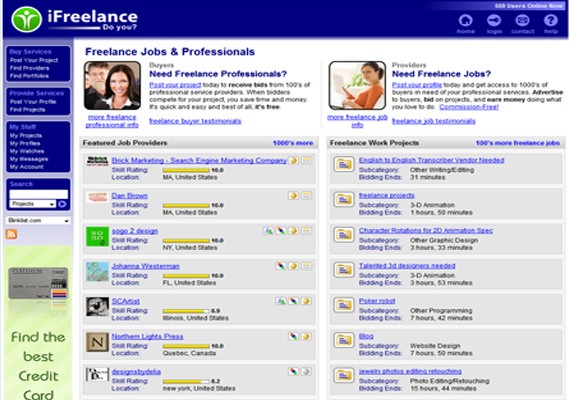
Task: Open Find Providers in sidebar
Action: 29,68
